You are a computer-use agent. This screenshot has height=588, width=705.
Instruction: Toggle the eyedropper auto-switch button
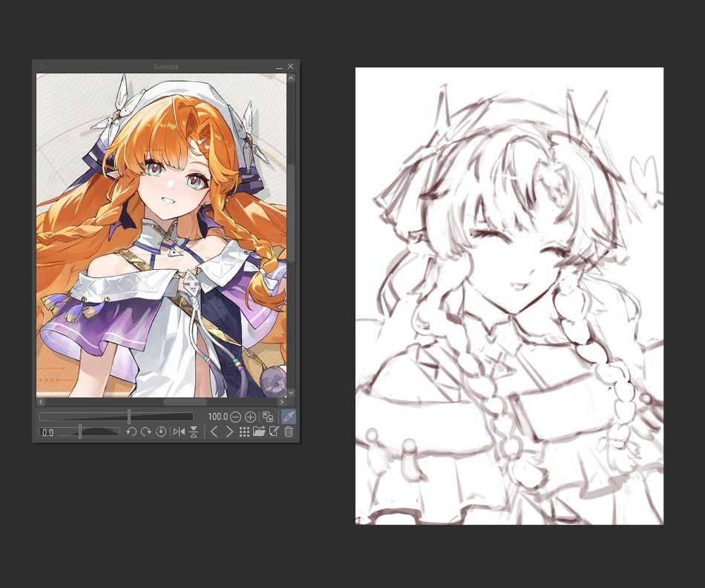288,417
